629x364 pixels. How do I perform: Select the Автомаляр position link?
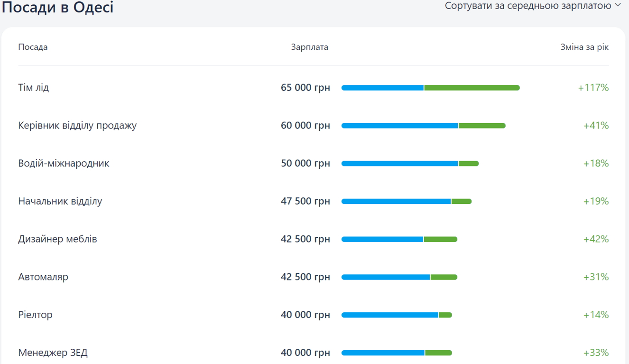coord(43,277)
